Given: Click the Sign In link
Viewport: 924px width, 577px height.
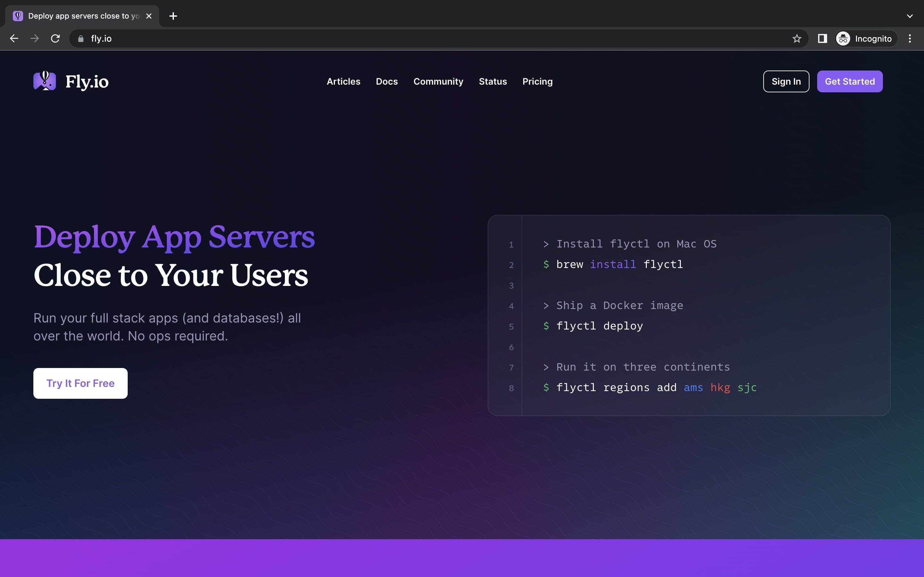Looking at the screenshot, I should click(x=786, y=81).
